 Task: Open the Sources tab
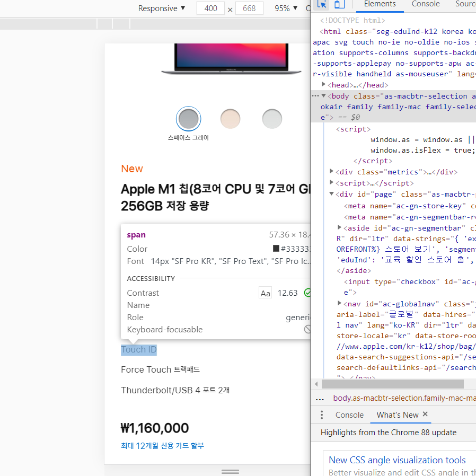[x=466, y=4]
